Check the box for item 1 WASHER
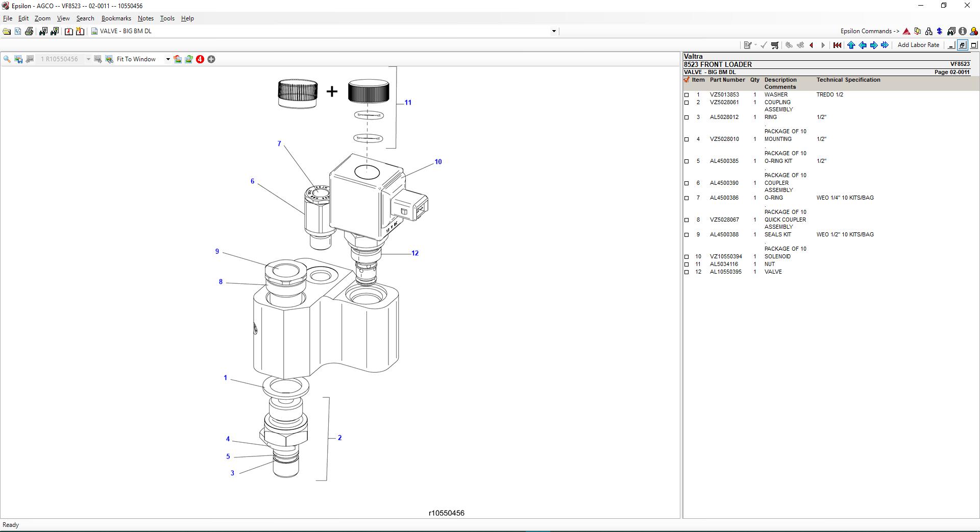The image size is (980, 532). pos(687,95)
